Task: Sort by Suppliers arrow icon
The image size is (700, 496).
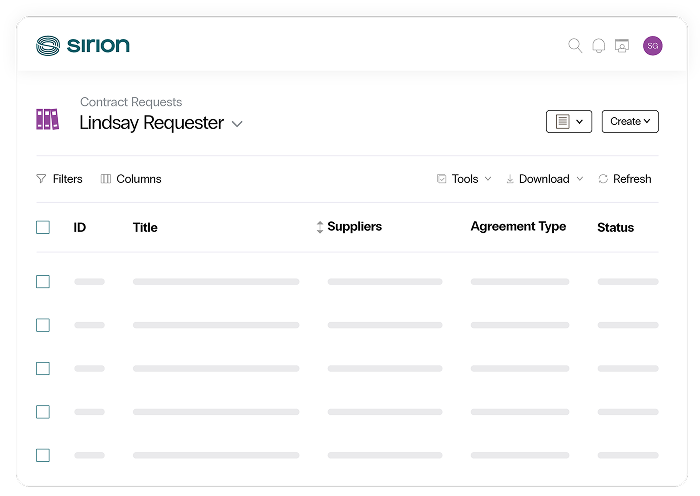Action: pyautogui.click(x=320, y=227)
